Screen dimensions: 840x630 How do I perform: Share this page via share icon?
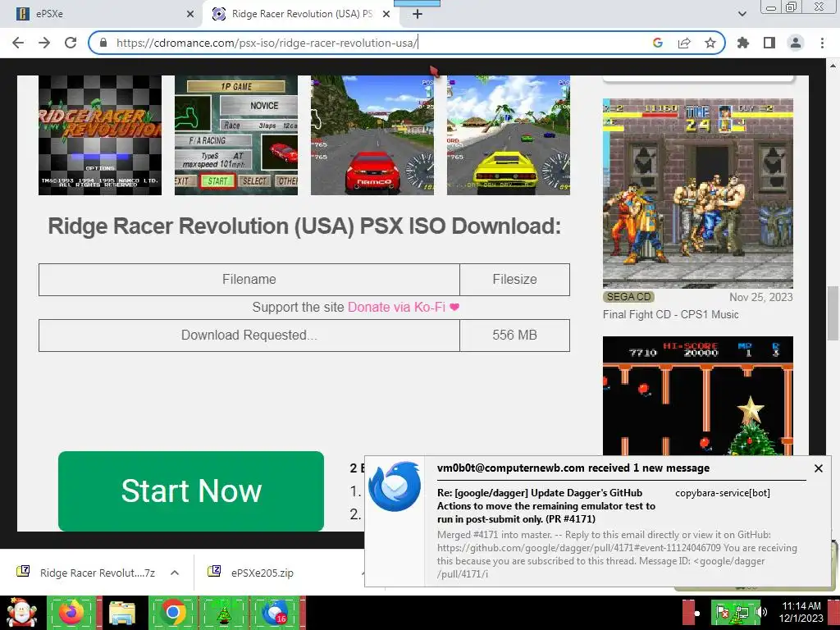[684, 43]
